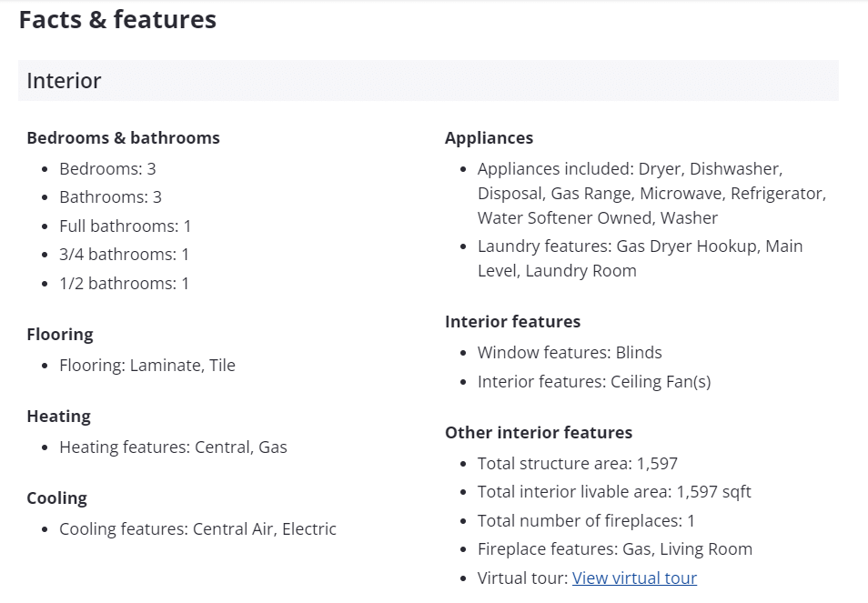Click the Interior features subheading
868x603 pixels.
[x=512, y=322]
